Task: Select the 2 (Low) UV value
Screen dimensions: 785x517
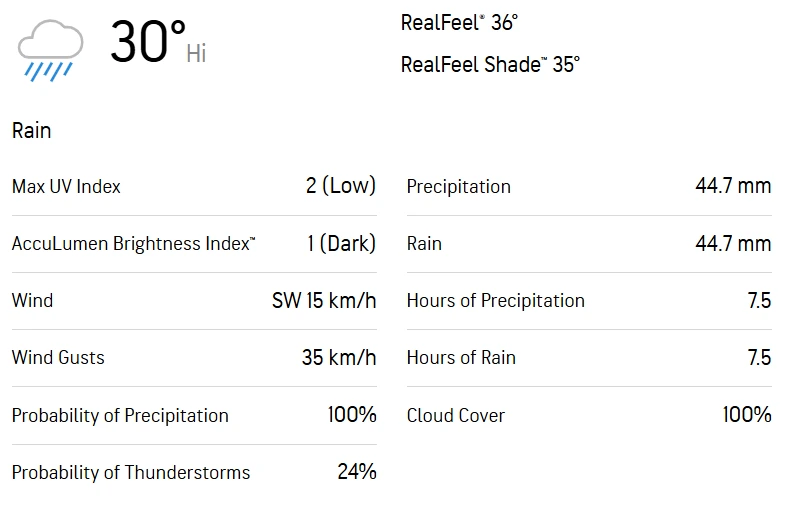Action: [341, 186]
